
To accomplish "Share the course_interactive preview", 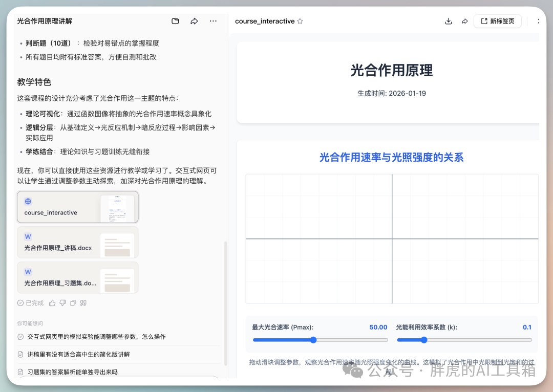I will pos(464,22).
